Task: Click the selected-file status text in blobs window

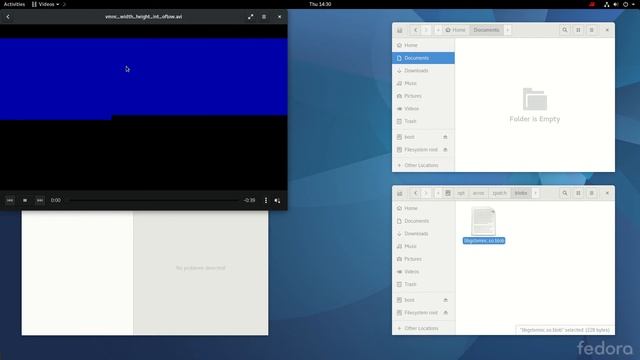Action: [565, 330]
